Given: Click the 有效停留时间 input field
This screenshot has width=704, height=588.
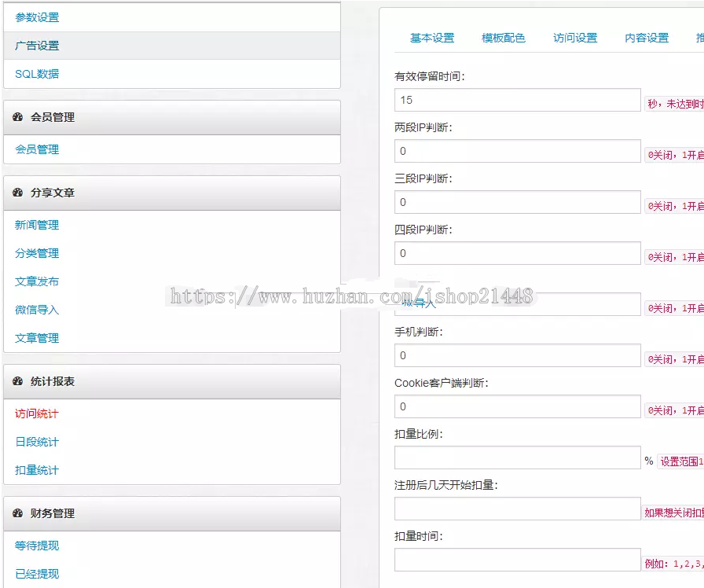Looking at the screenshot, I should pos(515,100).
